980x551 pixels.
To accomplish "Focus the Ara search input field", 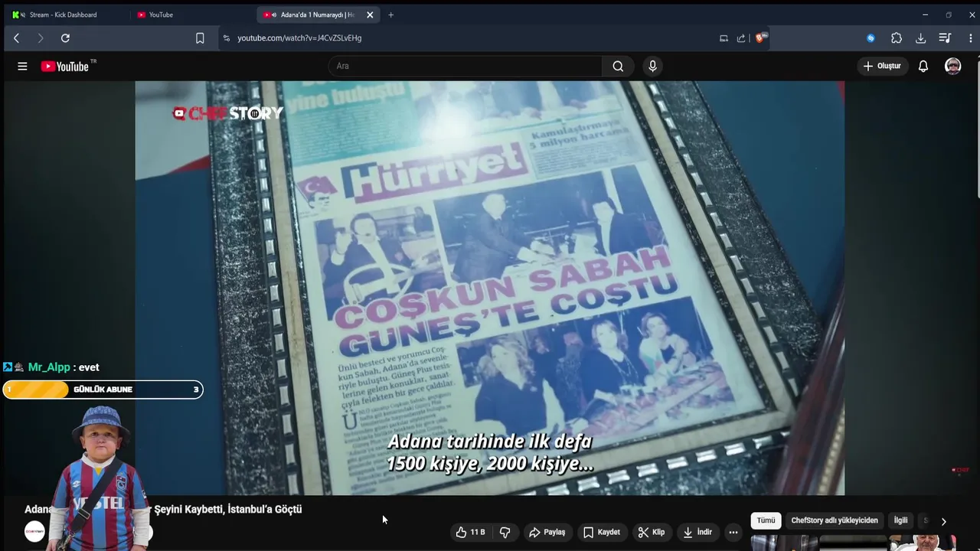I will 465,67.
